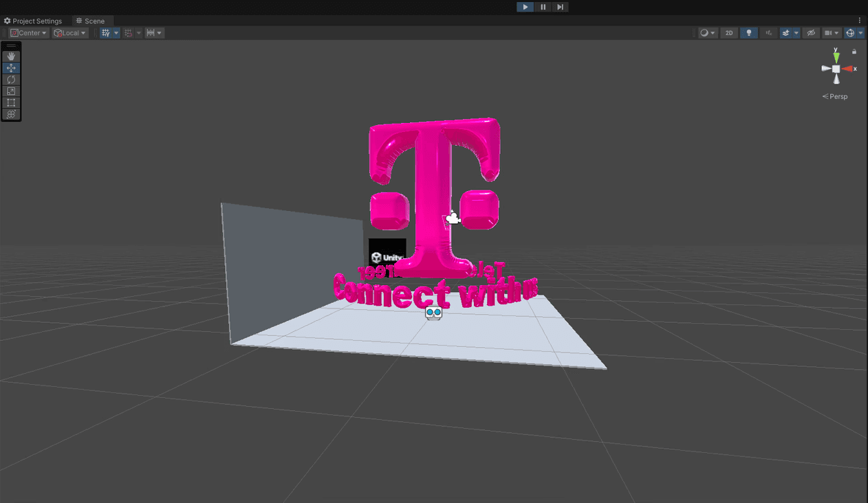Toggle the orientation gizmo rotation lock
Image resolution: width=868 pixels, height=503 pixels.
pyautogui.click(x=854, y=52)
